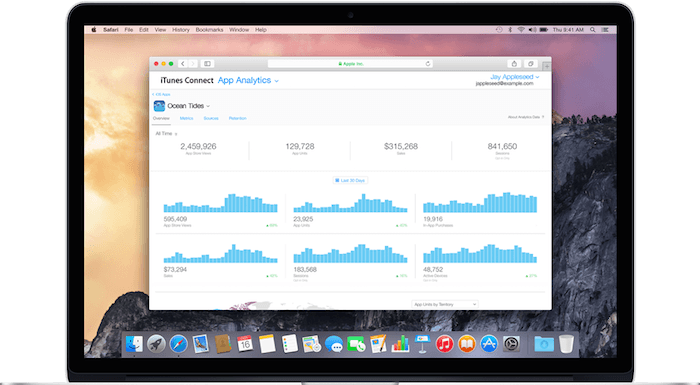Viewport: 700px width, 385px height.
Task: Expand the Ocean Tides app selector
Action: click(x=188, y=106)
